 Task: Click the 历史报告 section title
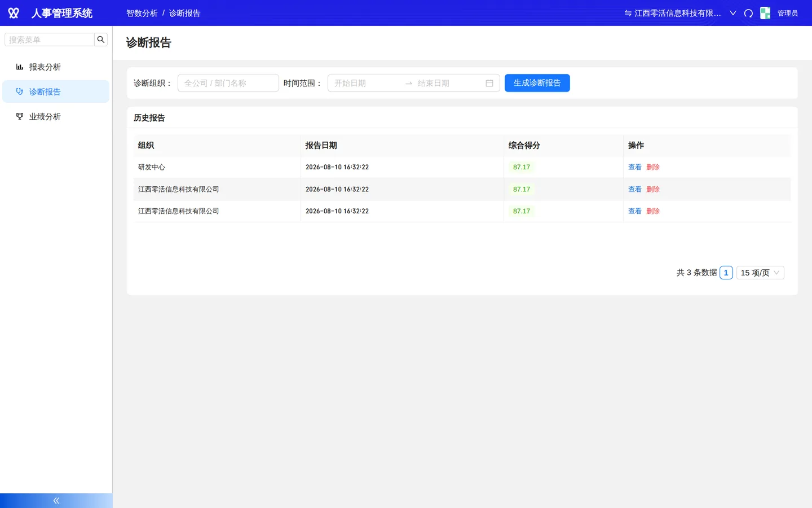click(149, 117)
